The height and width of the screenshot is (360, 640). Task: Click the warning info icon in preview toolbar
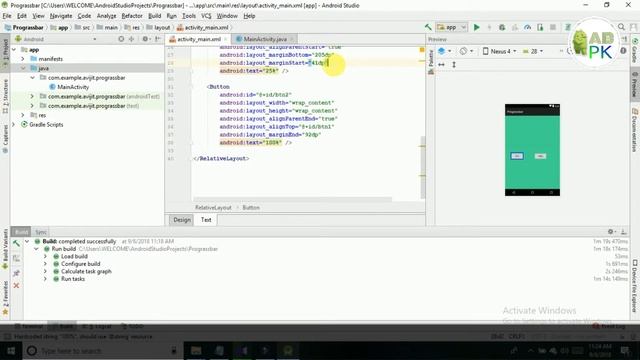(x=623, y=51)
